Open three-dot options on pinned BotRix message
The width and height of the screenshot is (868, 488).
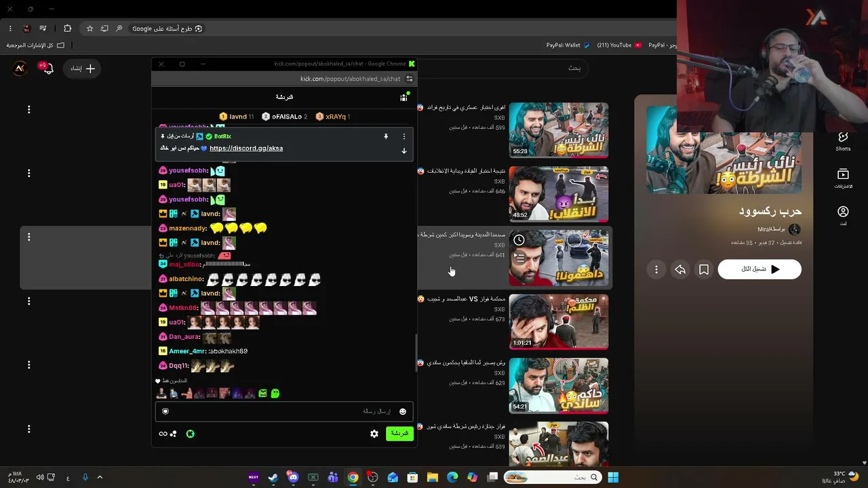click(x=404, y=136)
